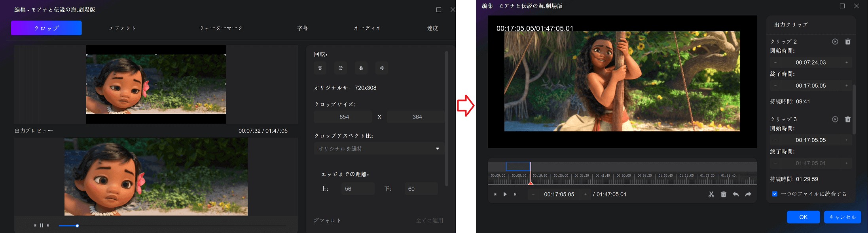The height and width of the screenshot is (233, 868).
Task: Step to next frame in crop preview
Action: 48,225
